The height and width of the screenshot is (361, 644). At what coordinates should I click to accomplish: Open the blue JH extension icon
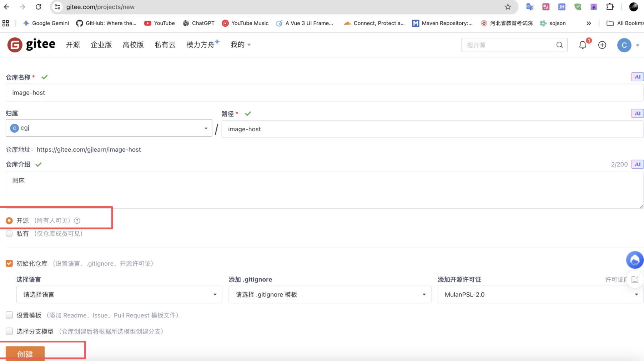coord(562,7)
